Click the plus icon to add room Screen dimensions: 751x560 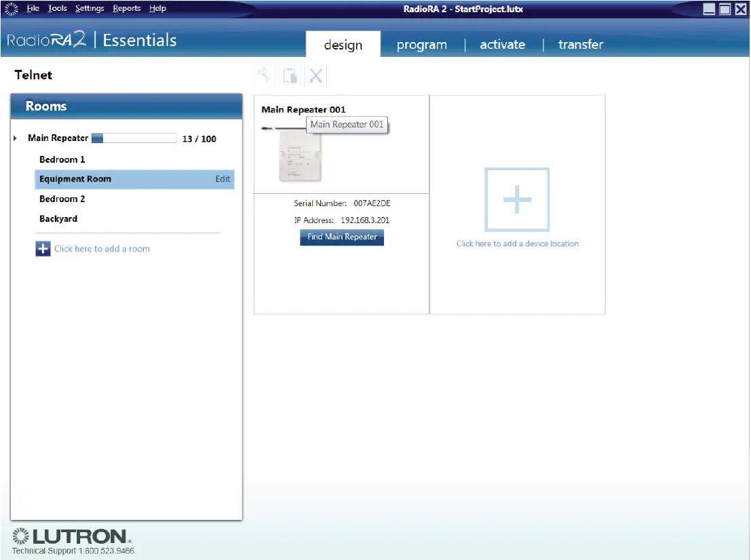click(x=43, y=249)
